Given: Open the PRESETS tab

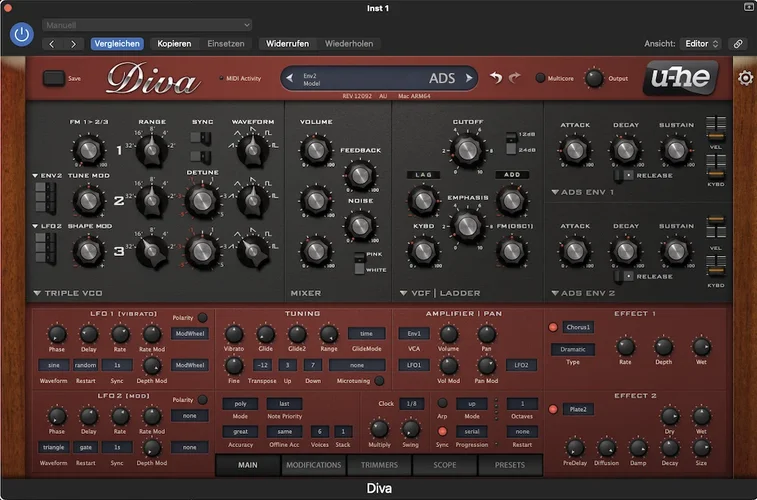Looking at the screenshot, I should 509,465.
